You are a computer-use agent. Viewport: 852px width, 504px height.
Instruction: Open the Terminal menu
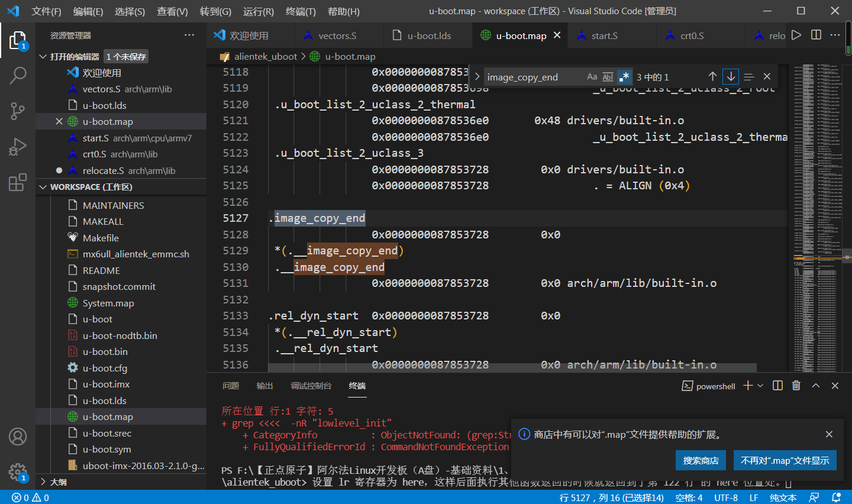pyautogui.click(x=301, y=11)
